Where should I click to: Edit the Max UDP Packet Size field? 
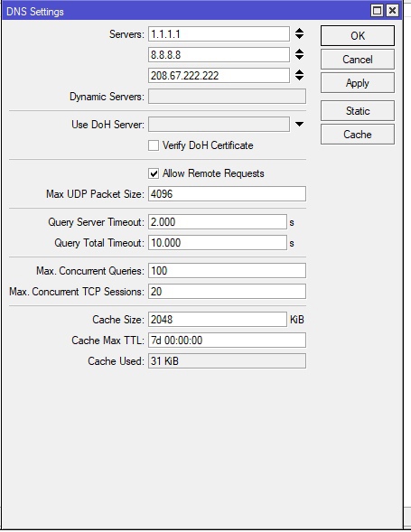[227, 194]
